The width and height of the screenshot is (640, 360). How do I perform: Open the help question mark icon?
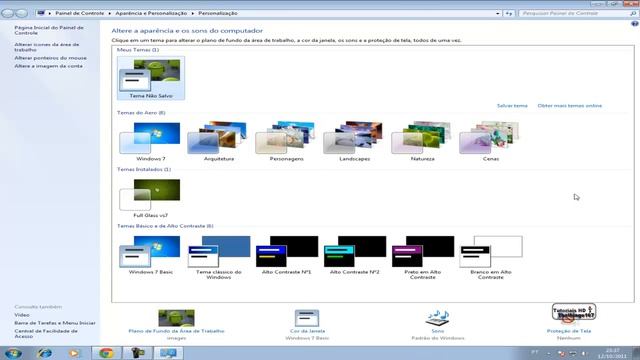pos(635,24)
